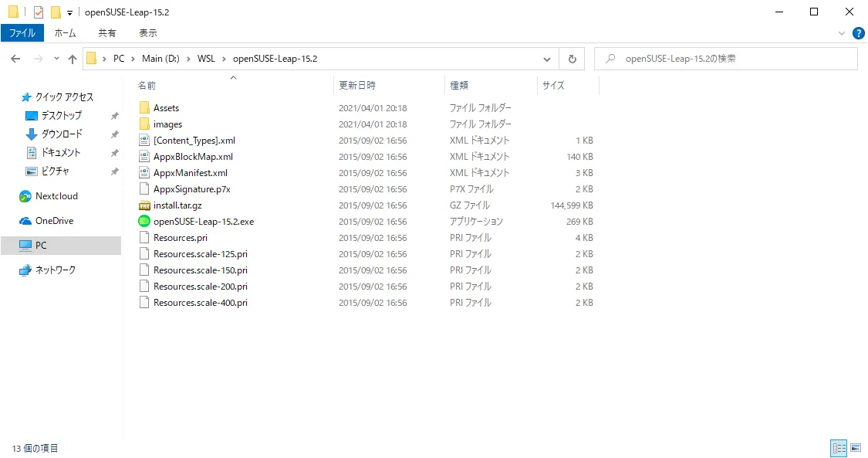Switch to details view layout icon
Screen dimensions: 868x458
[x=839, y=447]
